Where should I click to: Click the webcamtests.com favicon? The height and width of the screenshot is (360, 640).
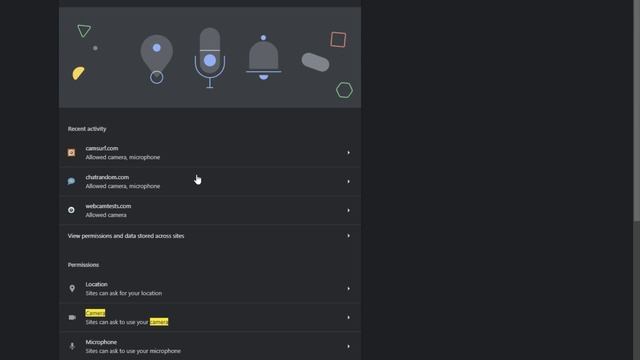click(71, 210)
